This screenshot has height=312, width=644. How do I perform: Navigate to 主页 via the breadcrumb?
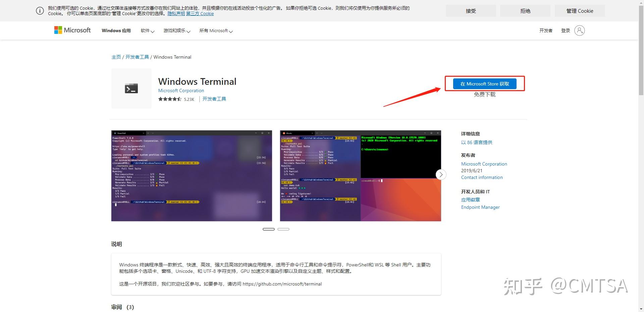tap(116, 57)
